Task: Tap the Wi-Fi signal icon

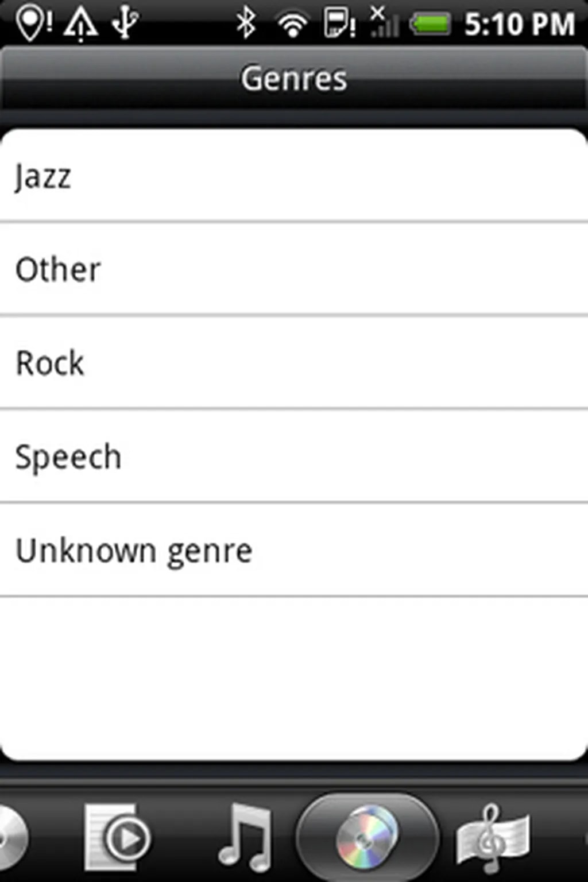Action: click(x=292, y=24)
